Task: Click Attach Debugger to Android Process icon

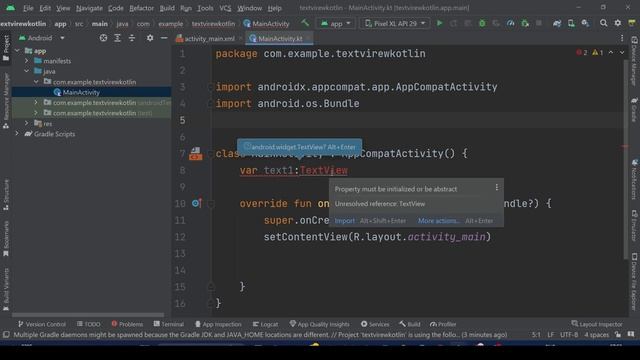Action: [525, 23]
